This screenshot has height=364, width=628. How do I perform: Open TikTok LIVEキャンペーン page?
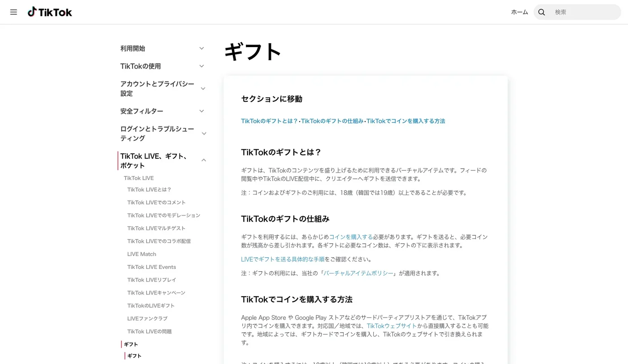[x=156, y=293]
